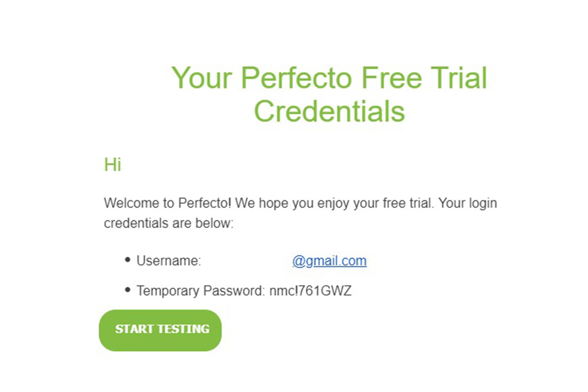Click the blank redacted area before @gmail.com
The image size is (588, 392).
coord(247,261)
